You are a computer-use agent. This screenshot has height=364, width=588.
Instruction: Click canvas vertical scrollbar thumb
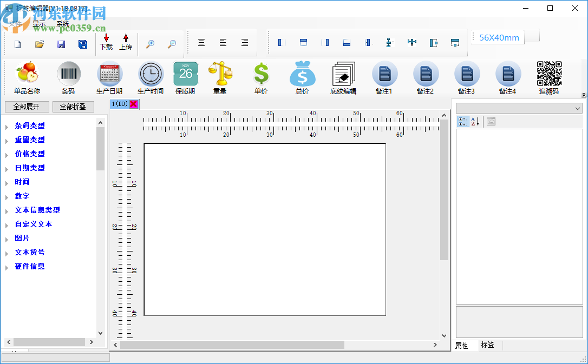444,189
